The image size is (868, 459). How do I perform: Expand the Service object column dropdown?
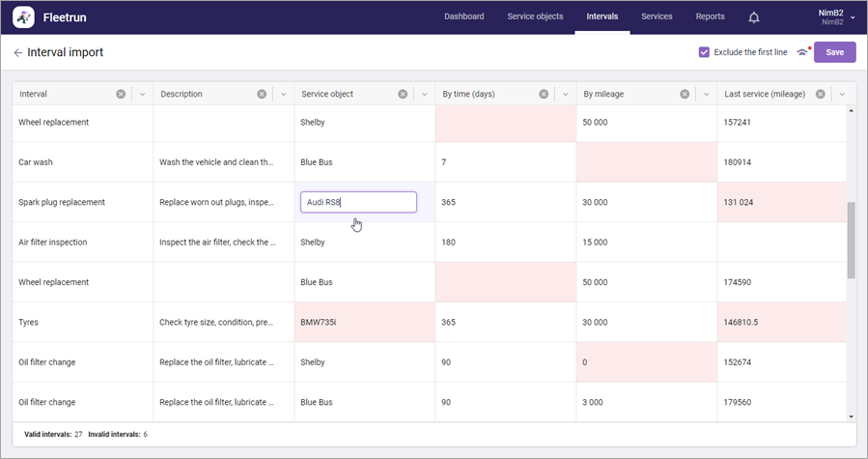click(424, 95)
